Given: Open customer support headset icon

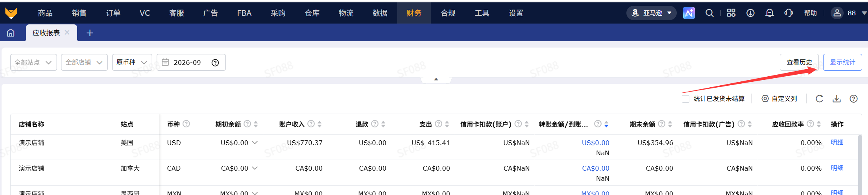Looking at the screenshot, I should pos(789,13).
